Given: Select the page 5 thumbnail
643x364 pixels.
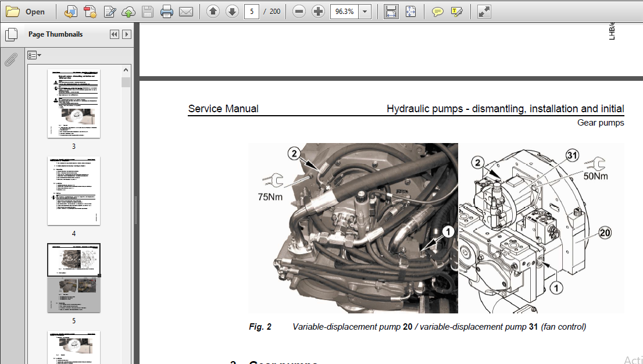Looking at the screenshot, I should 74,278.
